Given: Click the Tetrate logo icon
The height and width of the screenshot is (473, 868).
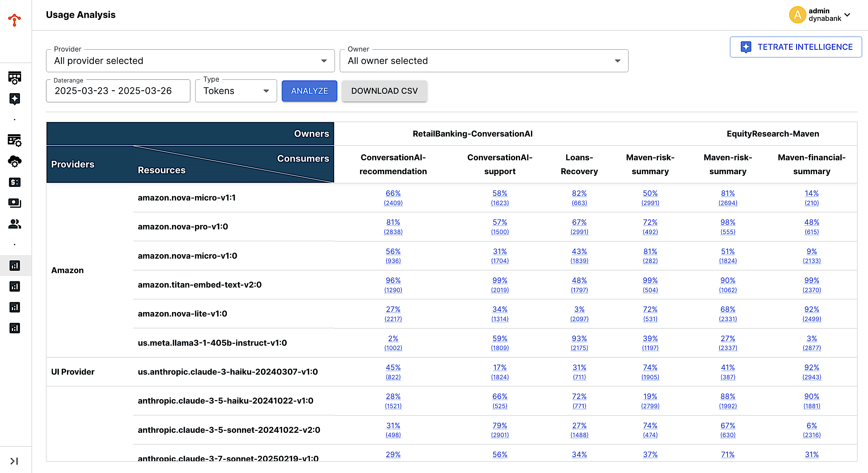Looking at the screenshot, I should pyautogui.click(x=14, y=20).
